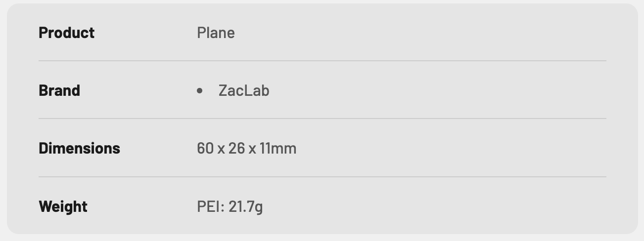Viewport: 644px width, 241px height.
Task: Click the Product label
Action: 66,33
